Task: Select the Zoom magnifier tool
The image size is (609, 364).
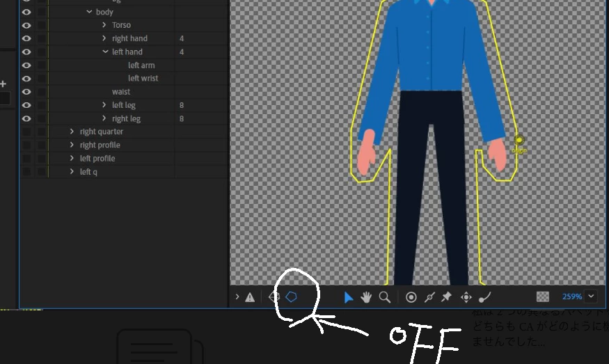Action: pyautogui.click(x=384, y=297)
